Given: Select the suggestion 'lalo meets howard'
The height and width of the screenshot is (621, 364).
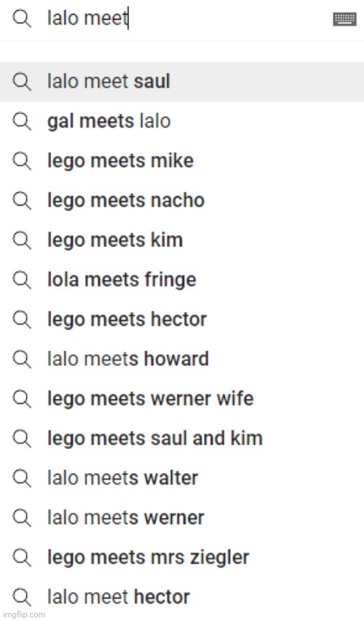Looking at the screenshot, I should (182, 359).
